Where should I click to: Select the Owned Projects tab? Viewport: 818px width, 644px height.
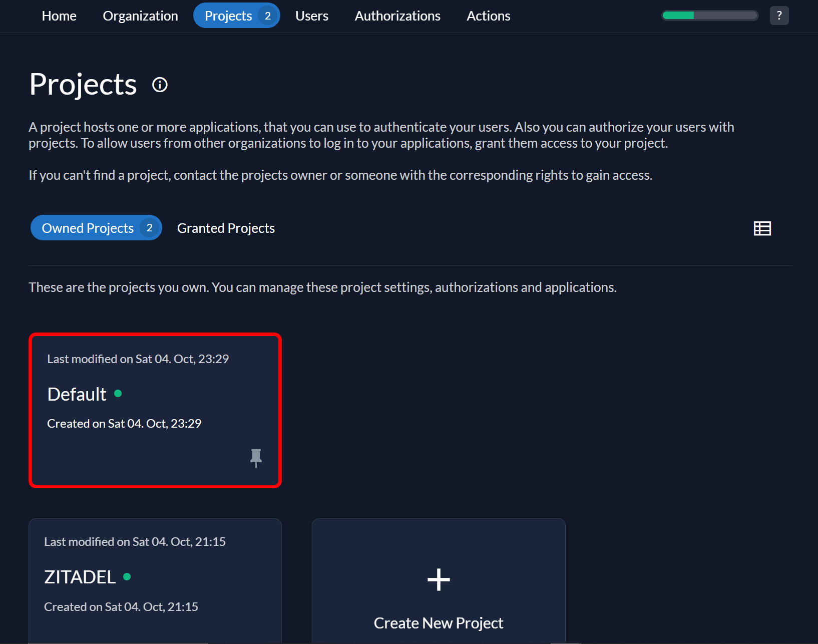click(x=96, y=228)
